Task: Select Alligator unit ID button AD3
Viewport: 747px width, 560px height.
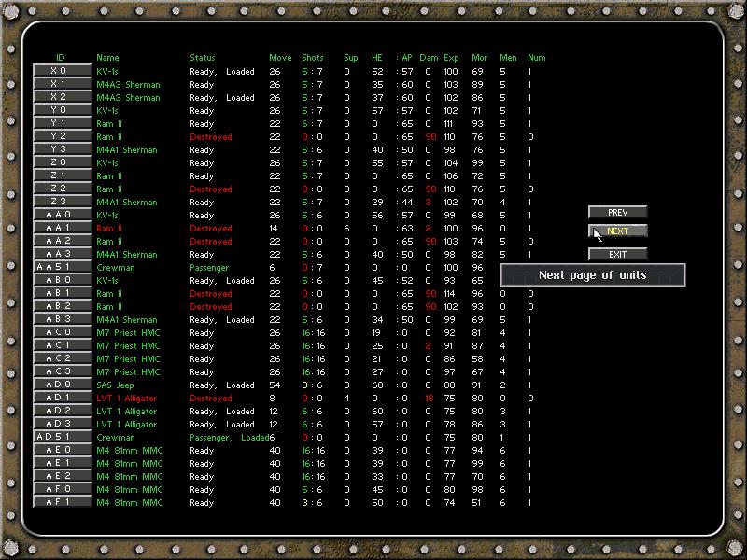Action: coord(62,425)
